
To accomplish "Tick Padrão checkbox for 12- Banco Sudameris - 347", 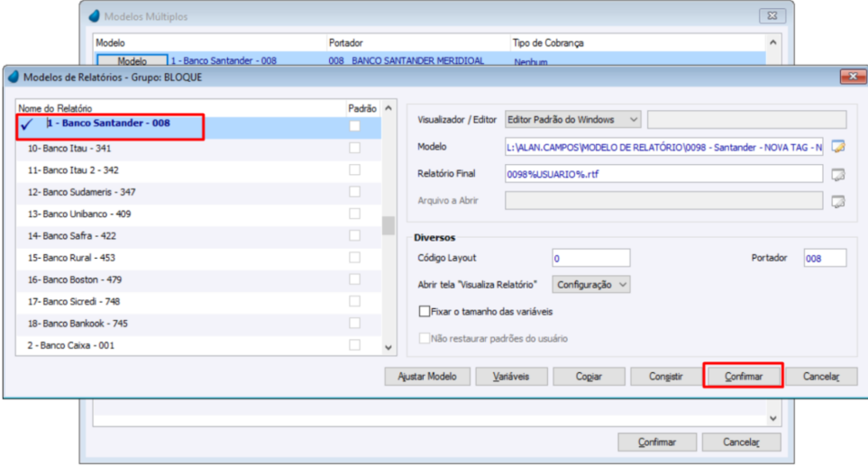I will pyautogui.click(x=354, y=191).
